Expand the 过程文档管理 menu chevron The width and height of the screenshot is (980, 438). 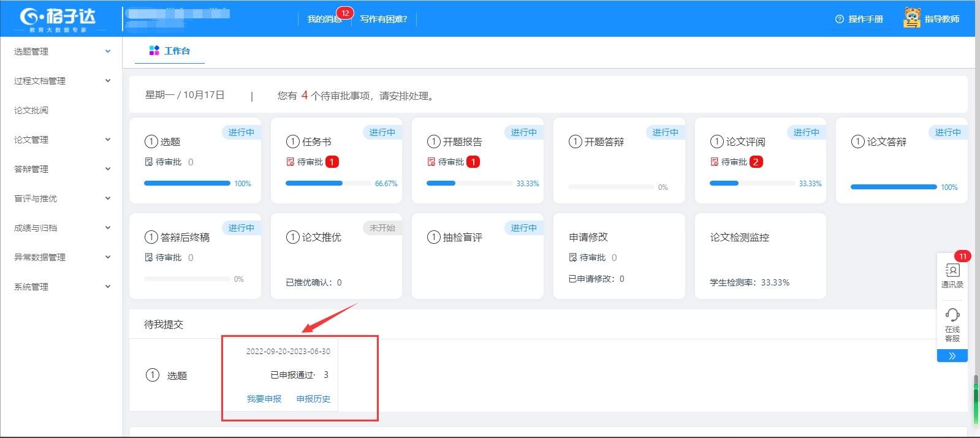coord(108,81)
